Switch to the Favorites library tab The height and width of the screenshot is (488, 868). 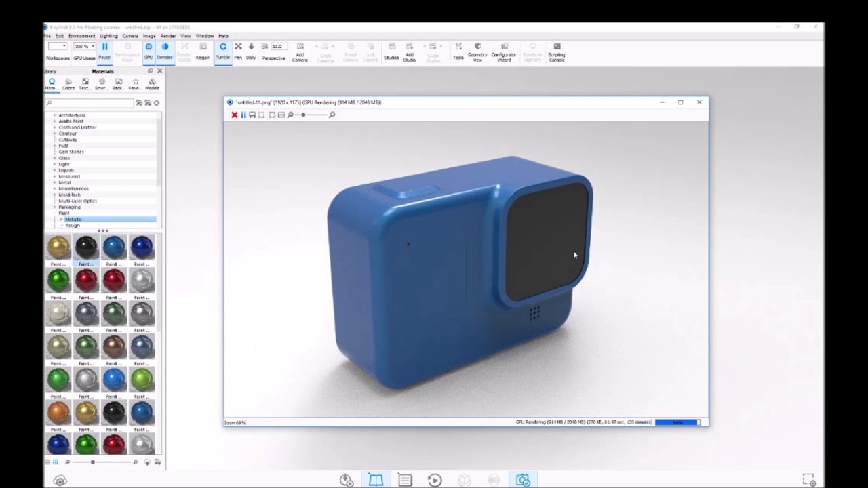(x=134, y=84)
